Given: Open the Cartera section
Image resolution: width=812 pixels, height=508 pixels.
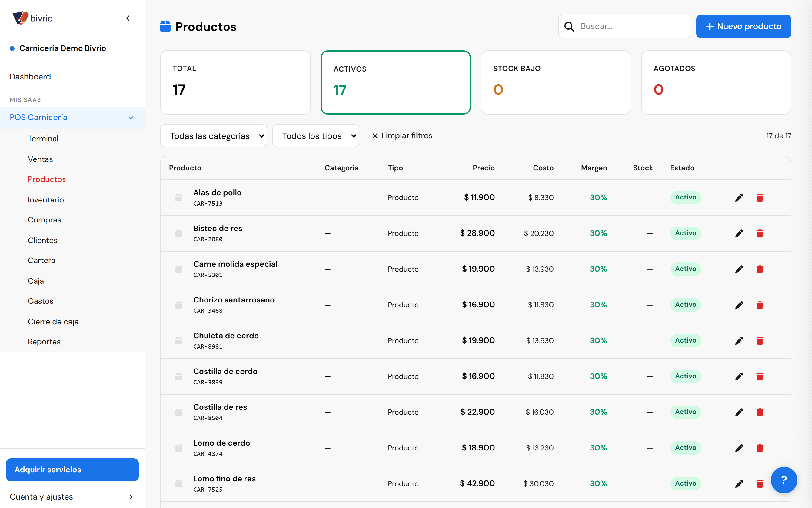Looking at the screenshot, I should [41, 260].
